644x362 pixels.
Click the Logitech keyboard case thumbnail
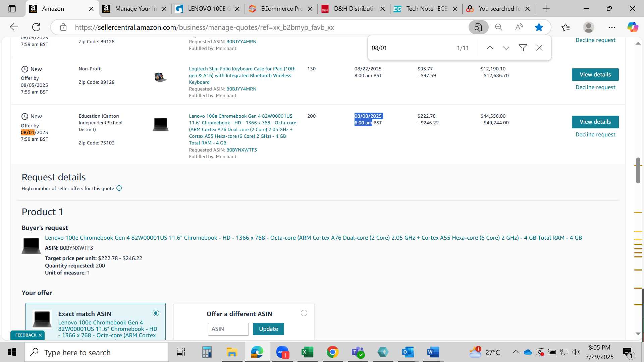pos(160,77)
